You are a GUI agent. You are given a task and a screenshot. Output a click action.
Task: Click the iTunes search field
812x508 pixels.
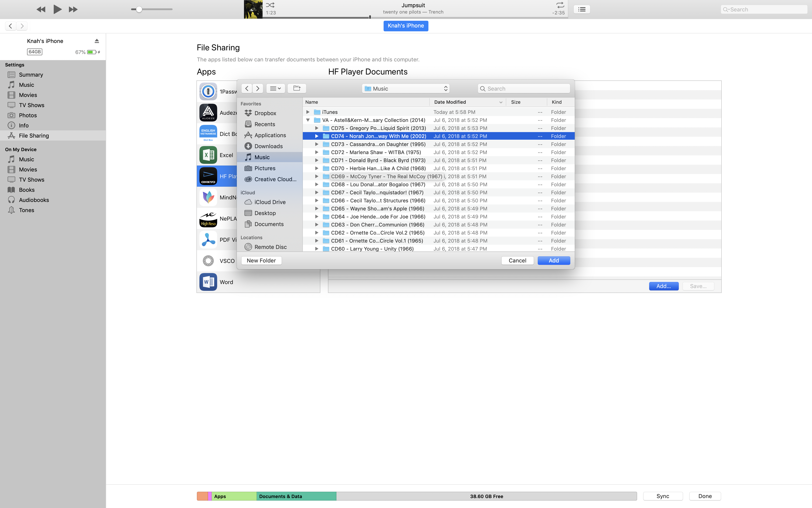pos(764,9)
